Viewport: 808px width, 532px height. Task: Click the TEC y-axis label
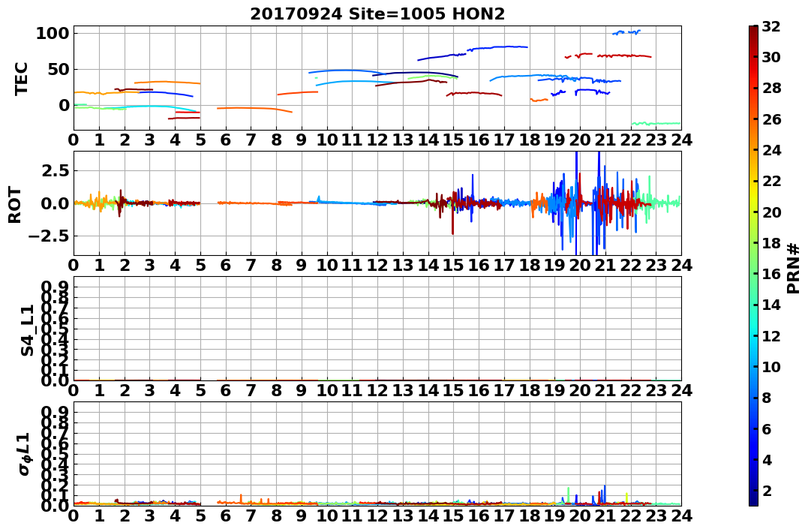pos(21,79)
